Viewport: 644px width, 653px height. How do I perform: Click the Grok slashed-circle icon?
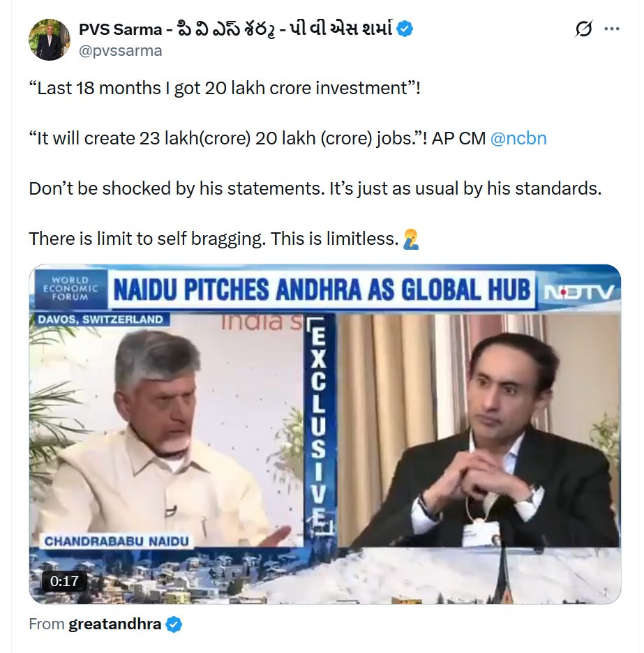pyautogui.click(x=583, y=29)
